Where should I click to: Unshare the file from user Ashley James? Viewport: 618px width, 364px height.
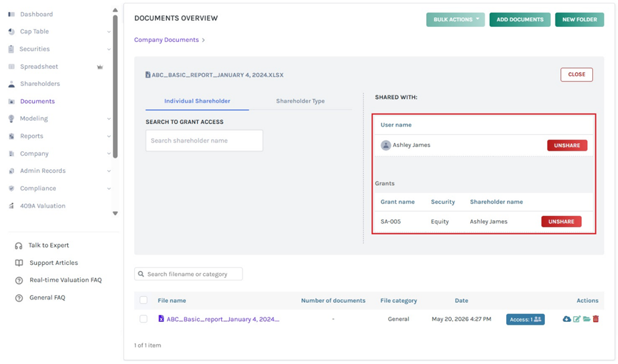pos(567,145)
